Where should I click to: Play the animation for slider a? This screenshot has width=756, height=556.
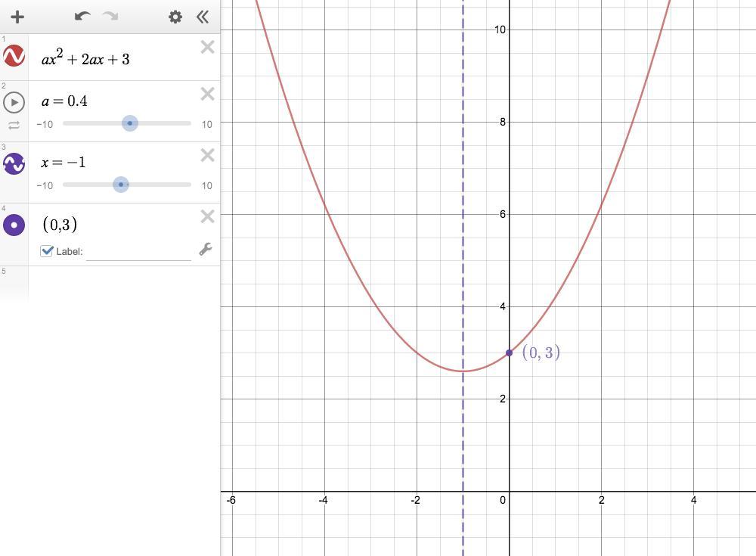tap(14, 102)
